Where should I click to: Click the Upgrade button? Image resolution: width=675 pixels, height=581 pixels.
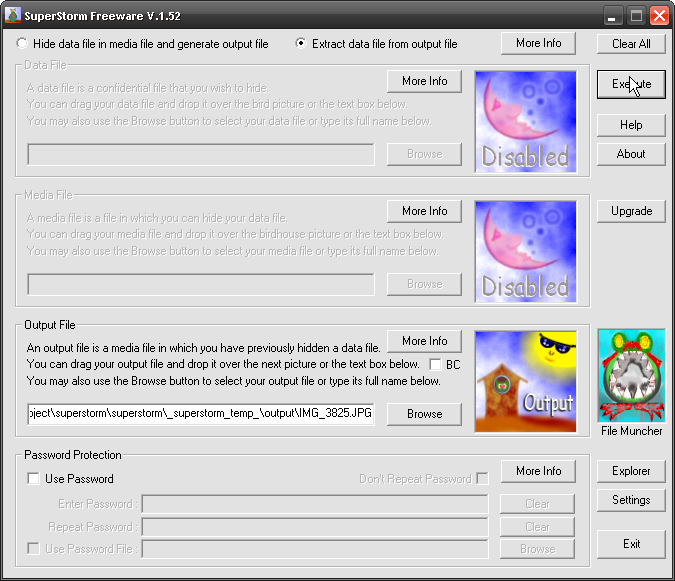631,211
